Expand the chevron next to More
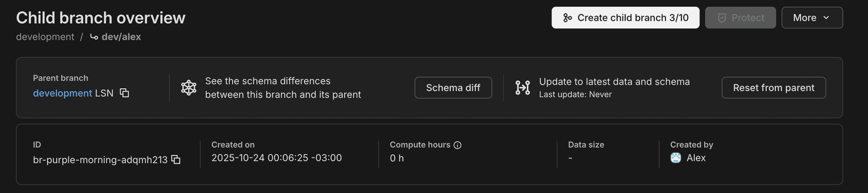Viewport: 868px width, 193px height. pyautogui.click(x=826, y=18)
